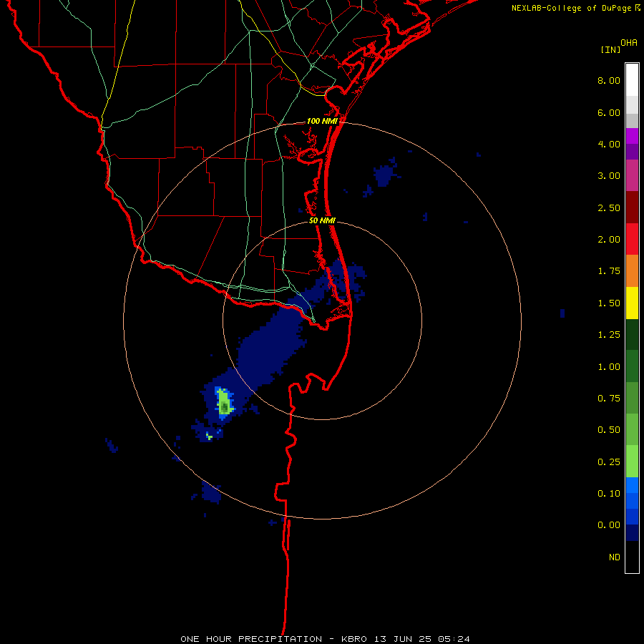Pick the white swatch at legend top
Viewport: 644px width, 644px height.
click(632, 80)
